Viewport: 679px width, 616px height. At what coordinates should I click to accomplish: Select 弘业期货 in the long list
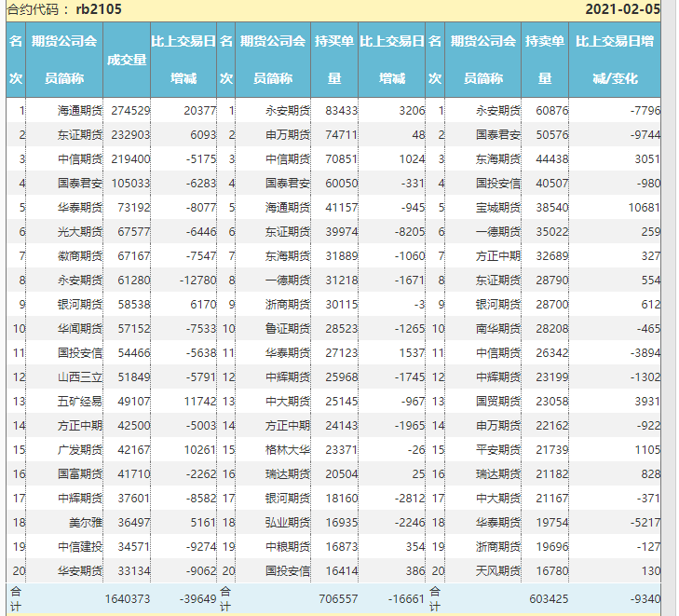tap(288, 523)
